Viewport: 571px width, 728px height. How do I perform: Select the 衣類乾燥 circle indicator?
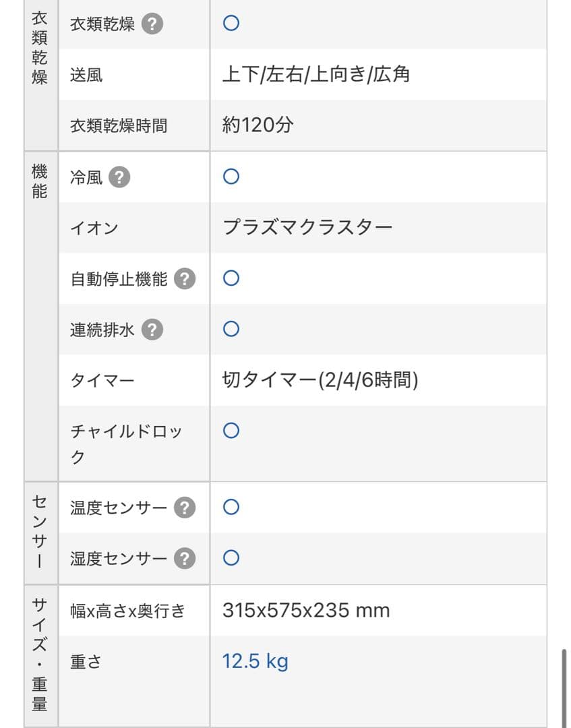(x=231, y=22)
